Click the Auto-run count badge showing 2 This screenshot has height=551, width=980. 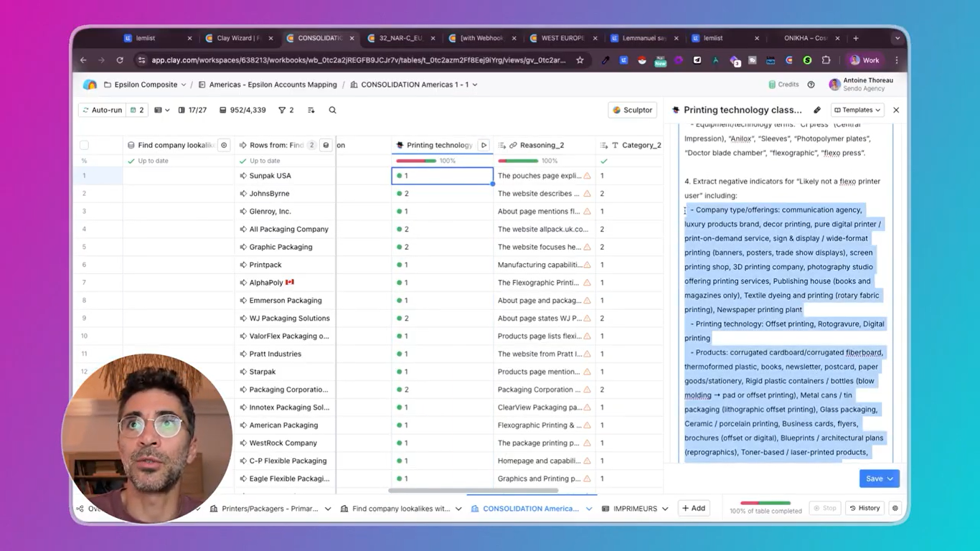click(137, 110)
